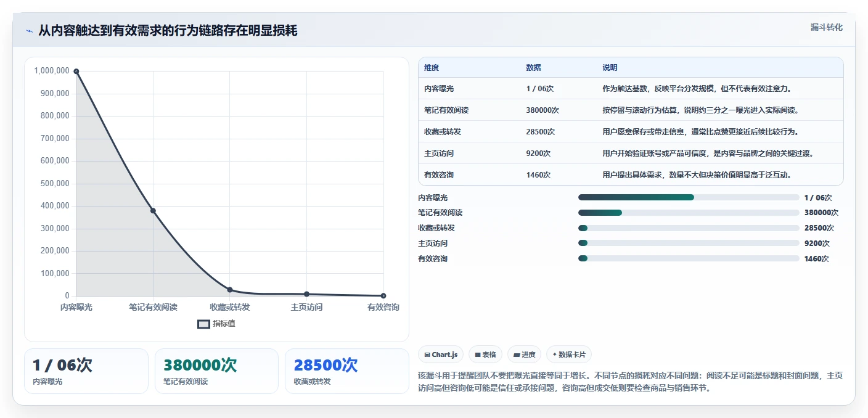Click the 笔记有效阅读 x-axis label on the chart
The height and width of the screenshot is (418, 868).
coord(153,307)
